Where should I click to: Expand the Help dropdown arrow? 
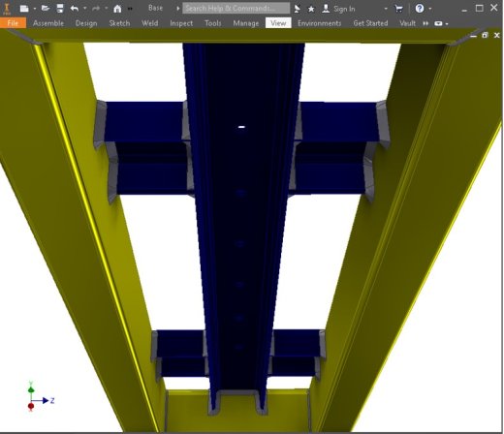(430, 9)
